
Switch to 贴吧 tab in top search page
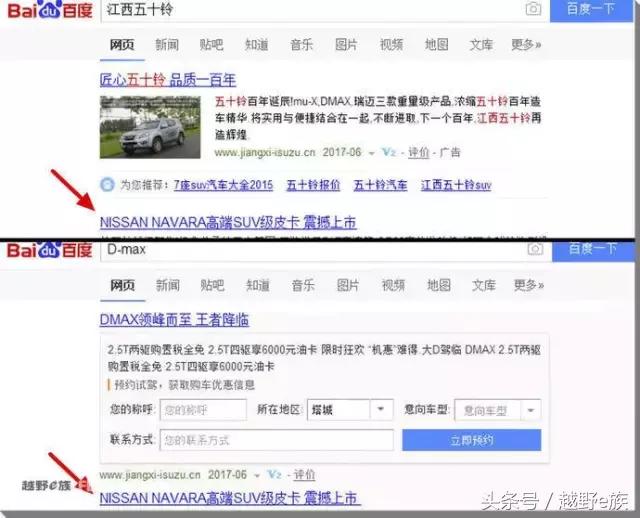pyautogui.click(x=211, y=44)
